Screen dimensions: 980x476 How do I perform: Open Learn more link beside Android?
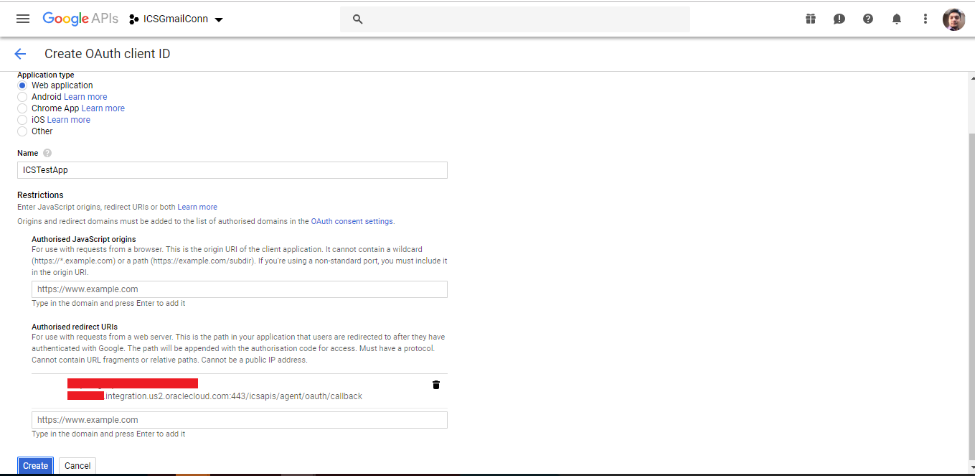(85, 97)
